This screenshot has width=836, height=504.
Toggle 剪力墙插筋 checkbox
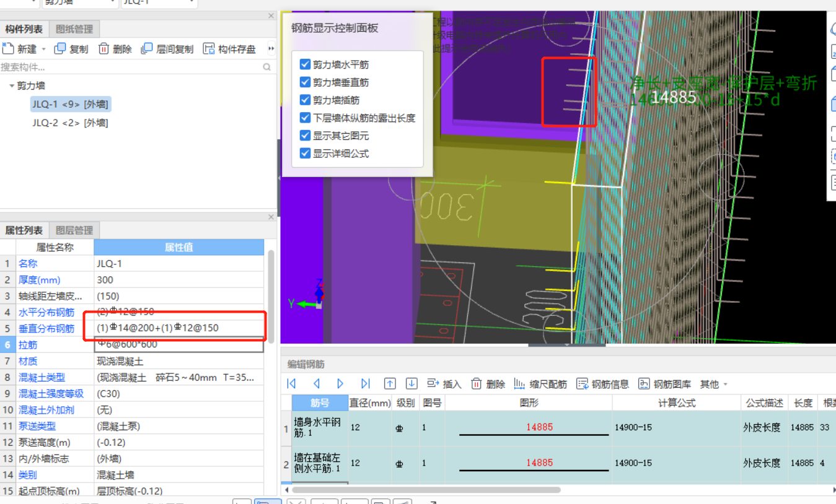pos(305,100)
